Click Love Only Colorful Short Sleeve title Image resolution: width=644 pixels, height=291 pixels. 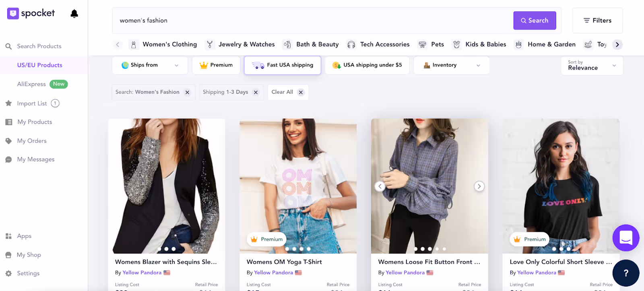(561, 262)
